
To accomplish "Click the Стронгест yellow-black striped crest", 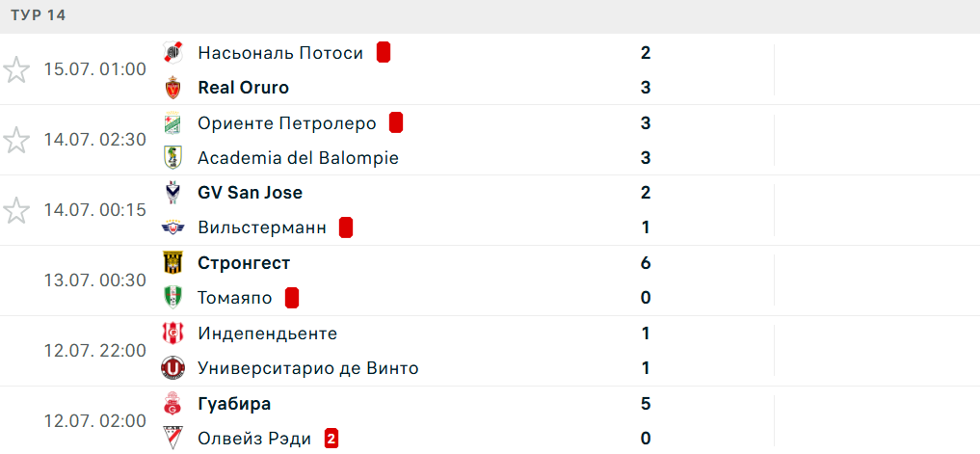I will pos(172,263).
